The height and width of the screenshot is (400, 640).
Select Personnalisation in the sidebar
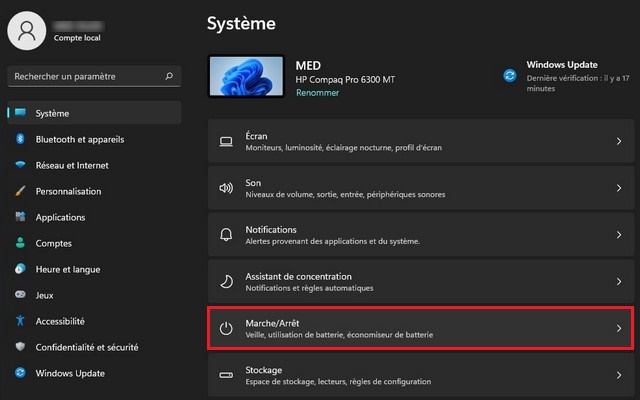click(x=68, y=191)
